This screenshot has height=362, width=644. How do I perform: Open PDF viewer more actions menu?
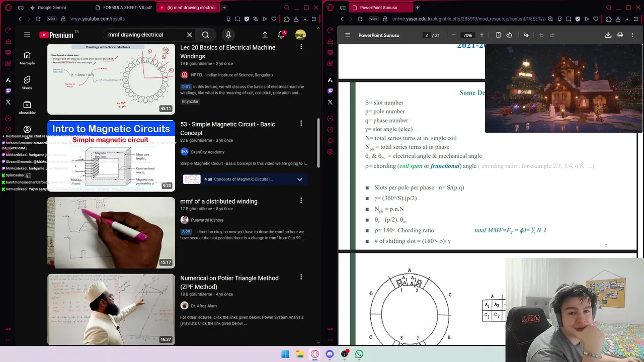632,35
